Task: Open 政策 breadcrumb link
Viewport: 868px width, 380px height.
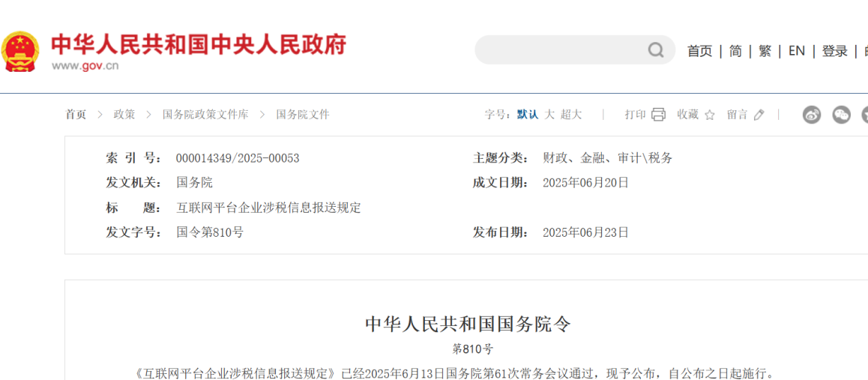Action: [124, 115]
